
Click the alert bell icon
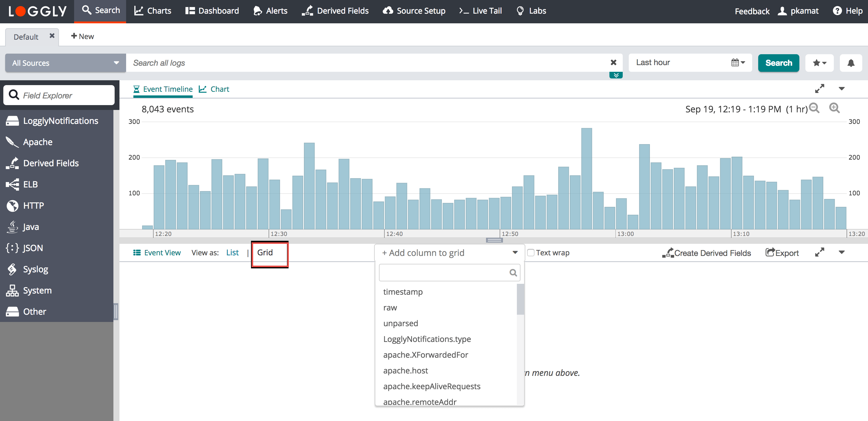click(x=850, y=63)
